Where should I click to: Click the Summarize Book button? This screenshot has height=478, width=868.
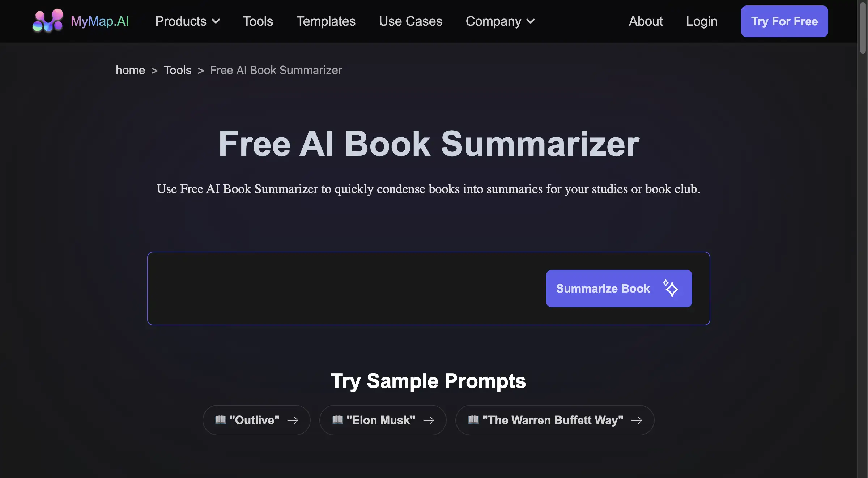pos(619,289)
